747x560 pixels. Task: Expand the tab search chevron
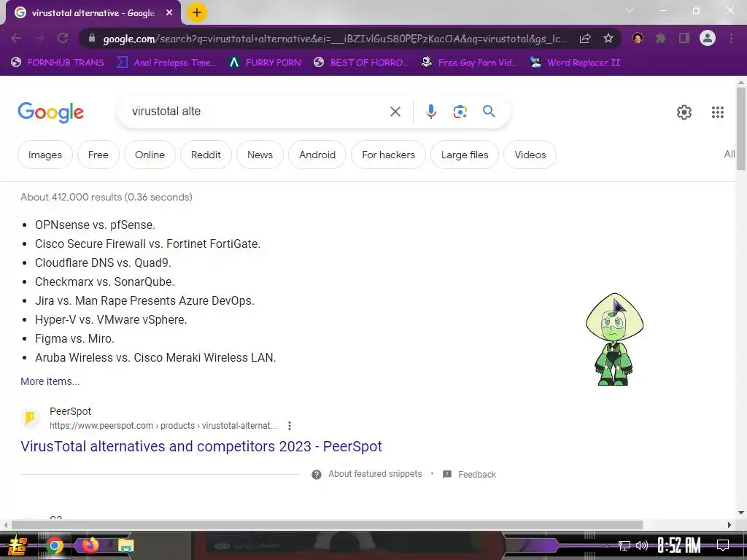click(630, 10)
